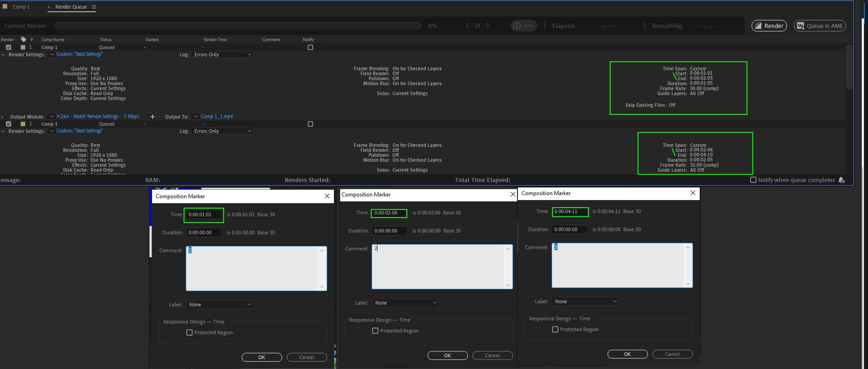The width and height of the screenshot is (868, 369).
Task: Open H.264 Match Render Settings module link
Action: (x=98, y=116)
